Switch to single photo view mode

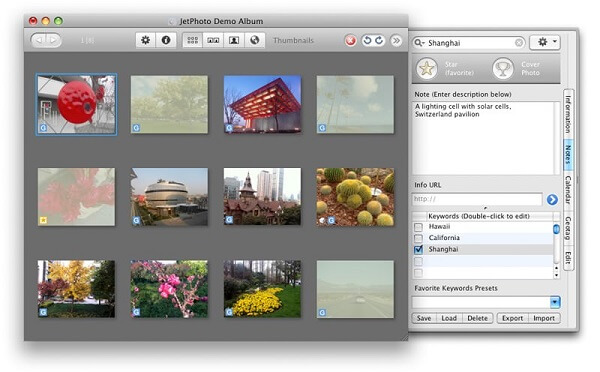pos(234,40)
